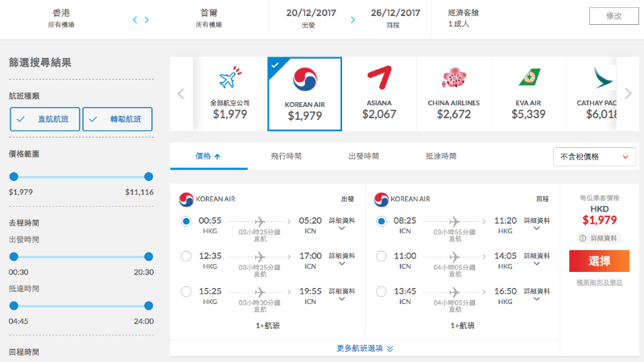Click the departure time minimum handle at 00:30
Viewport: 644px width, 362px height.
point(14,257)
